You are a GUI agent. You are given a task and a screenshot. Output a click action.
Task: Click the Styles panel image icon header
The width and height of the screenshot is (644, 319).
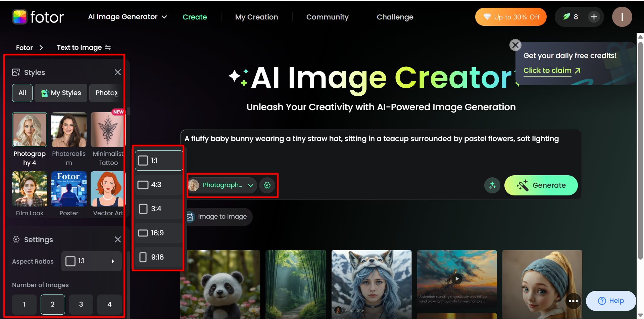click(x=15, y=72)
